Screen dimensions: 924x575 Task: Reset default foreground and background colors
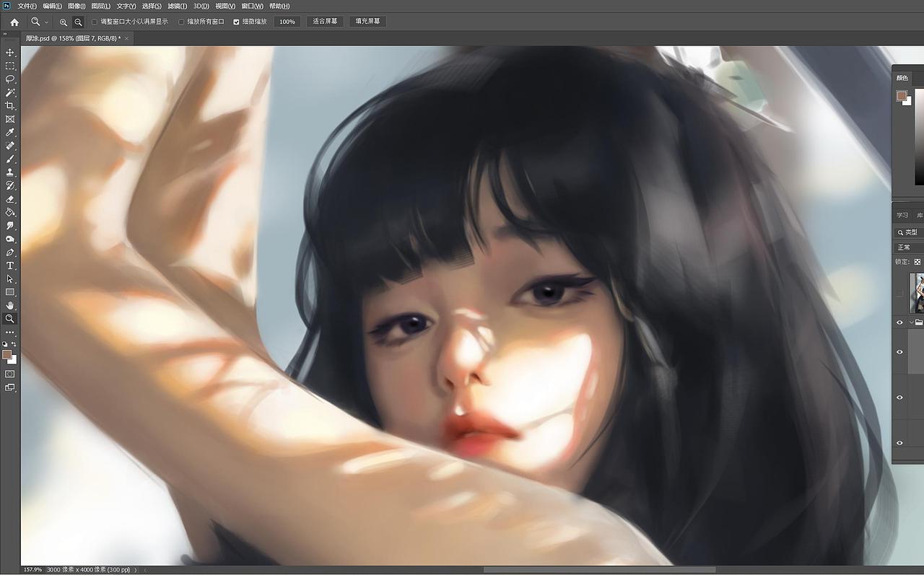5,344
